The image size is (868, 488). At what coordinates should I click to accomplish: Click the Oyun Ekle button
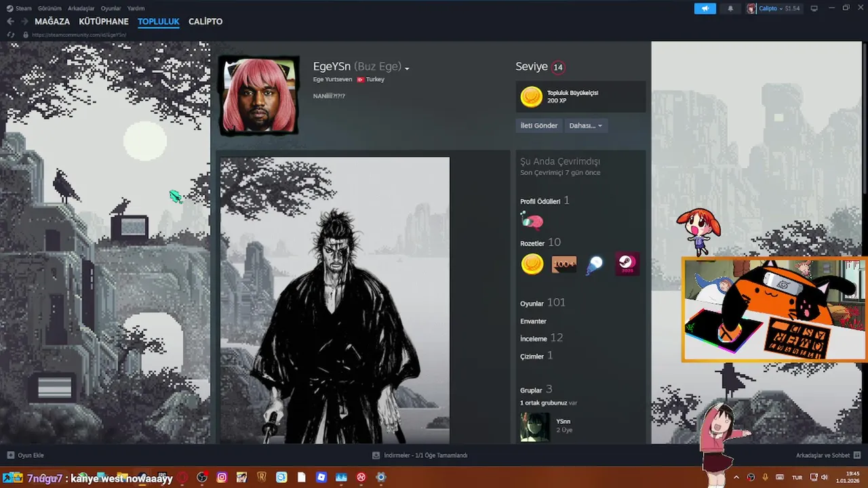click(25, 455)
